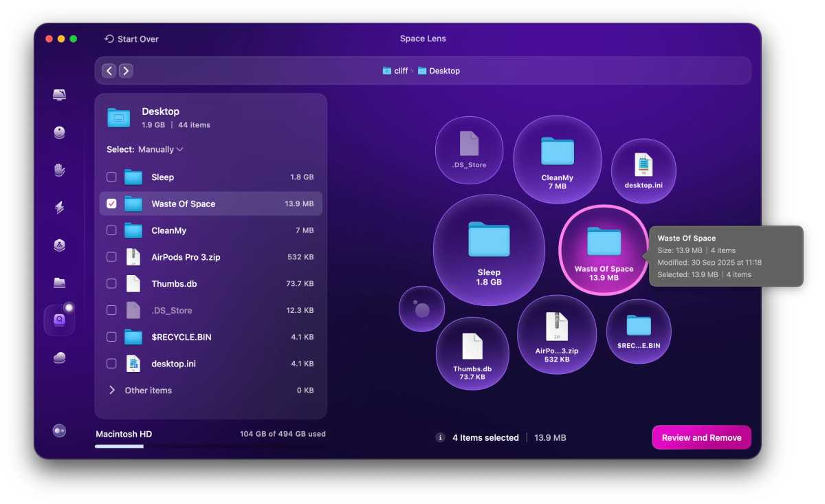The width and height of the screenshot is (825, 504).
Task: Open Smart Scan from the sidebar
Action: point(59,94)
